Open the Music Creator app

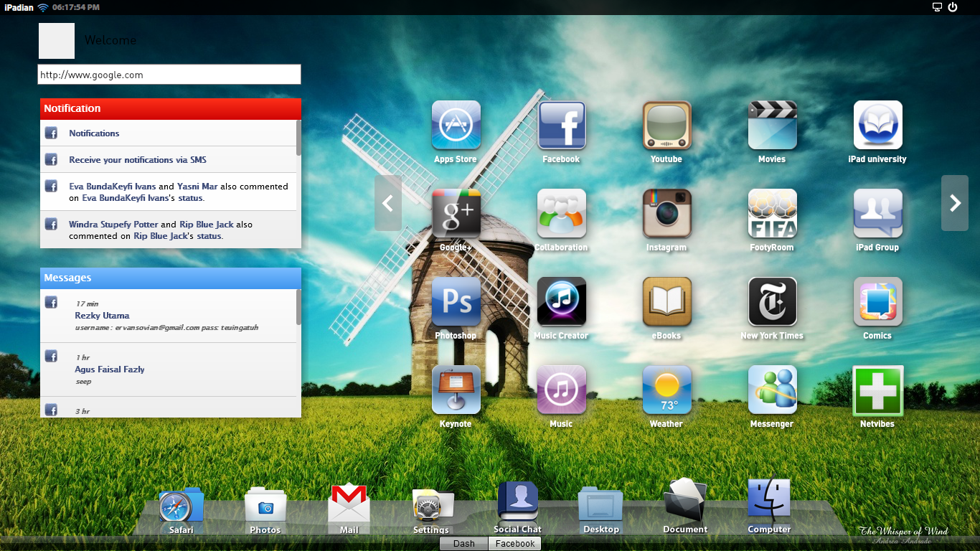[x=561, y=301]
